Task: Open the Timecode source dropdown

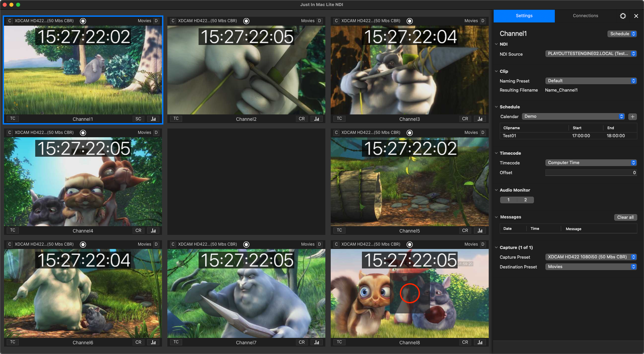Action: 591,163
